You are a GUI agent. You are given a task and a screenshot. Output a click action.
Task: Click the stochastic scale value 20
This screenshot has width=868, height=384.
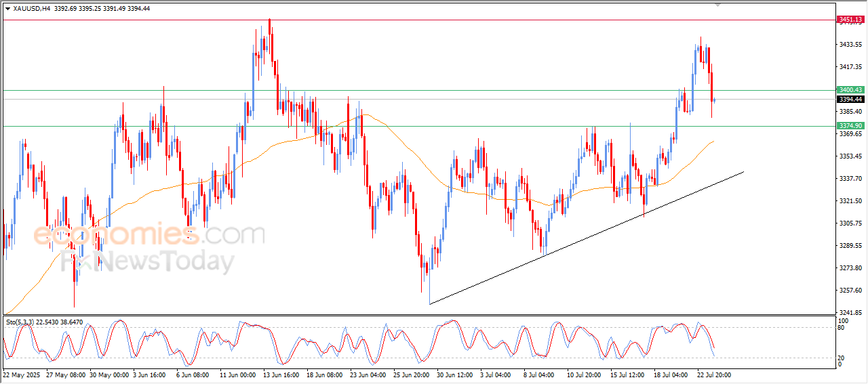[842, 357]
